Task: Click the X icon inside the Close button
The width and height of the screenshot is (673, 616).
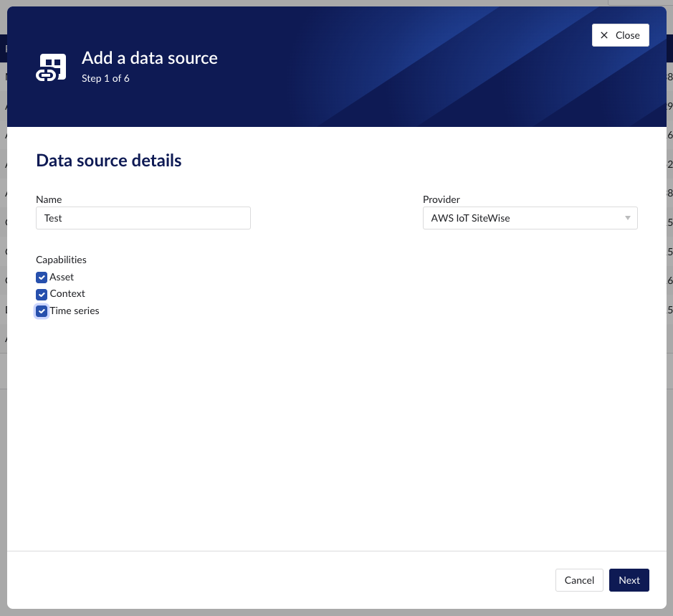Action: 604,34
